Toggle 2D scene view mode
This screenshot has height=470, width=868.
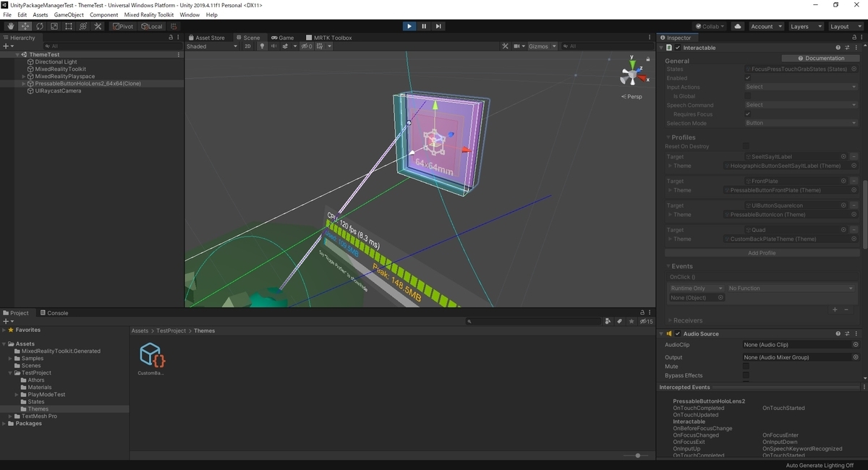[248, 46]
